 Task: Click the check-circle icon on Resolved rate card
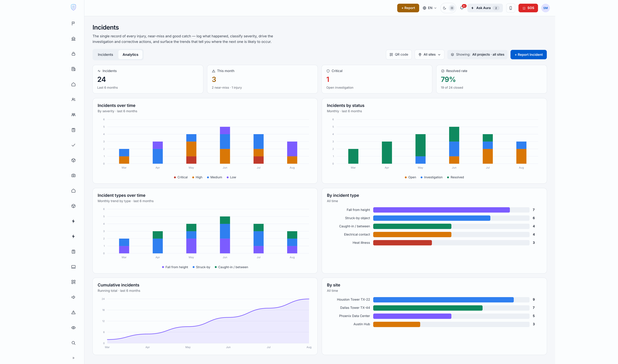pos(443,71)
